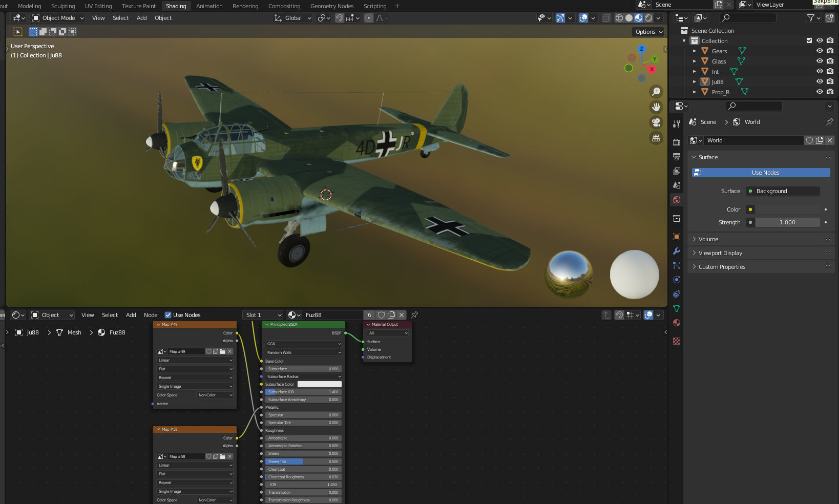Viewport: 839px width, 504px height.
Task: Click the Subsurface Color white swatch
Action: pos(319,384)
